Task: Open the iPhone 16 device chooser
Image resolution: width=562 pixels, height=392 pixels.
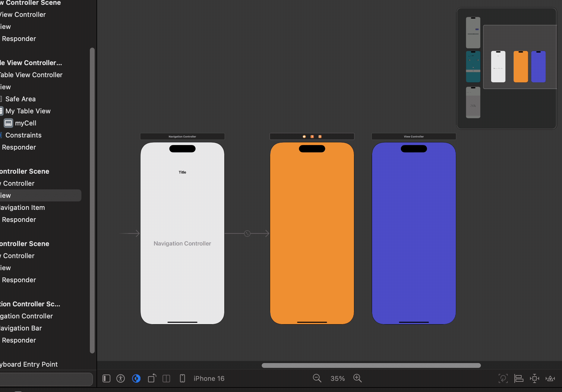Action: (209, 378)
